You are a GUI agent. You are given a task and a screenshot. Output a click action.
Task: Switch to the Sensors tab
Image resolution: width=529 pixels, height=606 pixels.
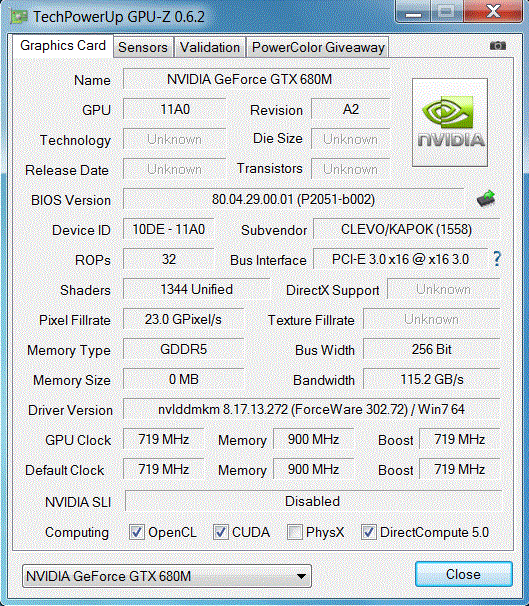pyautogui.click(x=143, y=47)
